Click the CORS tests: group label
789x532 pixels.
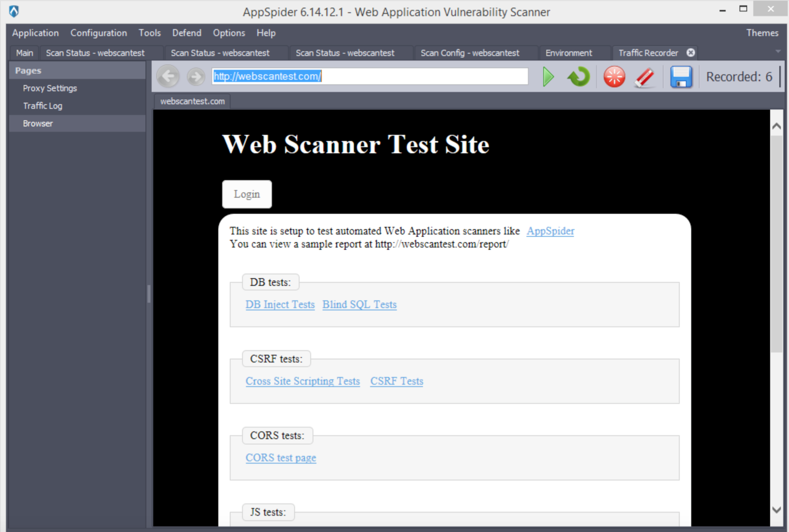[x=277, y=436]
